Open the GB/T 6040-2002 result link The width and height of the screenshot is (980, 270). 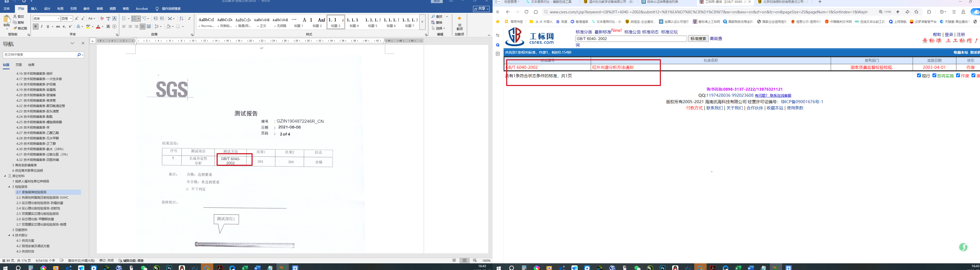coord(522,67)
